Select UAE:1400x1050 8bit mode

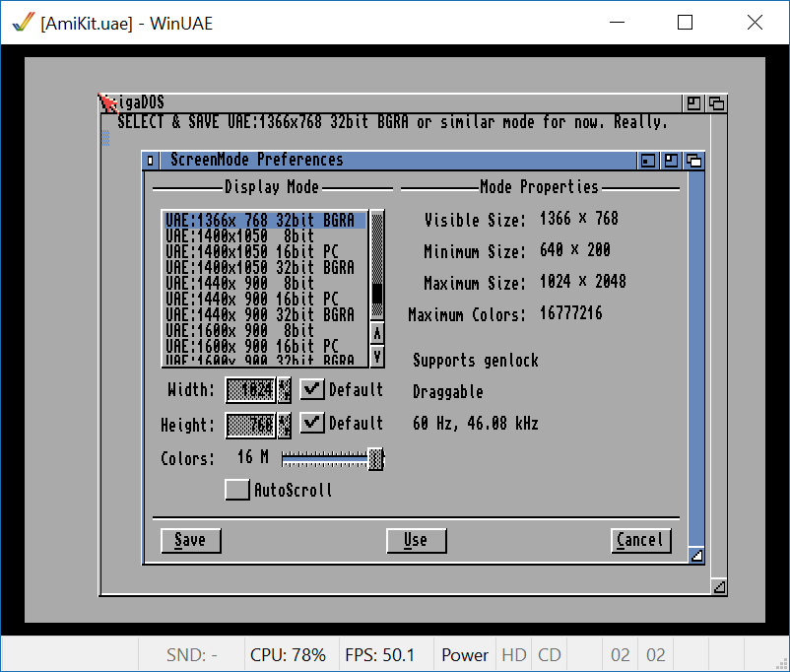tap(266, 235)
